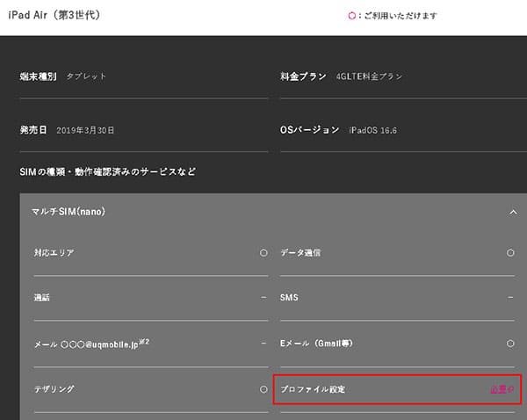The width and height of the screenshot is (527, 420).
Task: Click the 対応エリア row label
Action: pyautogui.click(x=54, y=252)
